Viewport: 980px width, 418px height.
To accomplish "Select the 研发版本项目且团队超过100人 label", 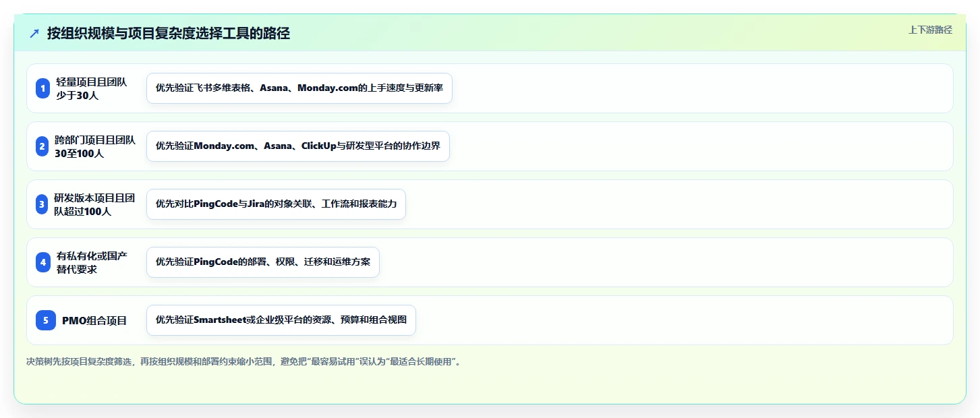I will (95, 204).
